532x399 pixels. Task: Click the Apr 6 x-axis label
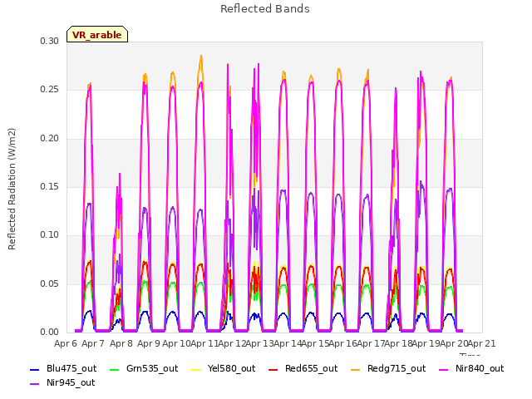66,344
